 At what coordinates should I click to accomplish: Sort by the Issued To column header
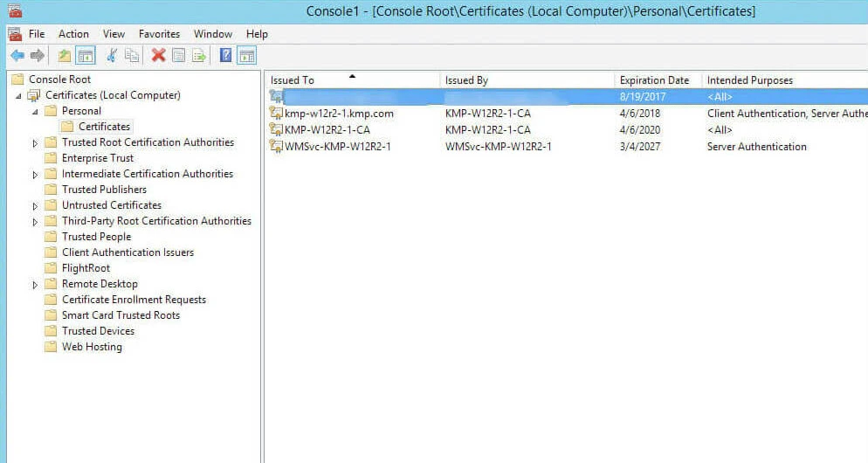[x=352, y=80]
